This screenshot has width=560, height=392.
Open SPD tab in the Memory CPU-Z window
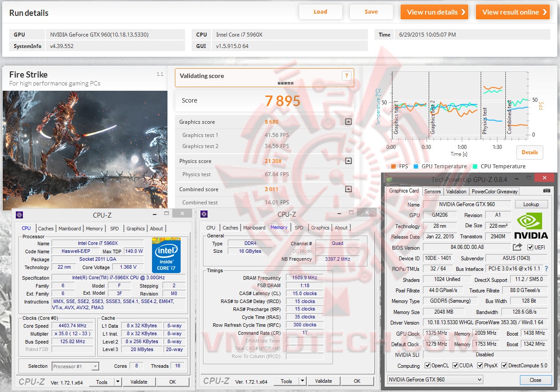pos(299,228)
